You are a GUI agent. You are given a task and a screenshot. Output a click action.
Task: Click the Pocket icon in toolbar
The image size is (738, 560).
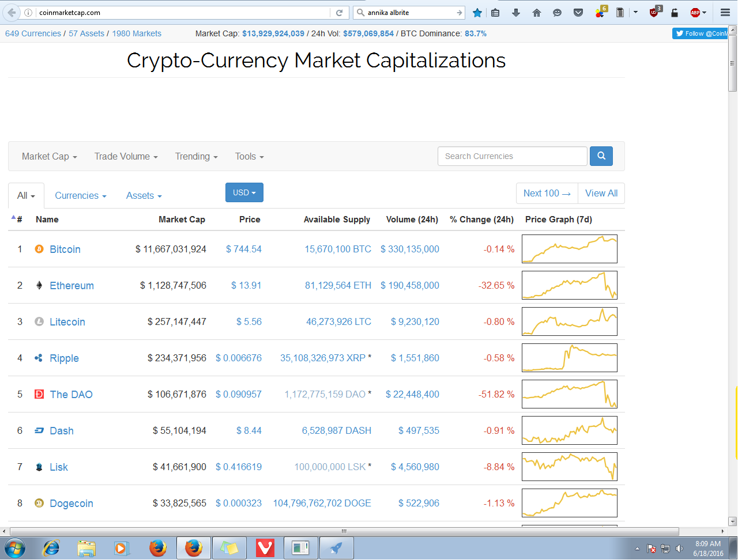click(x=578, y=12)
